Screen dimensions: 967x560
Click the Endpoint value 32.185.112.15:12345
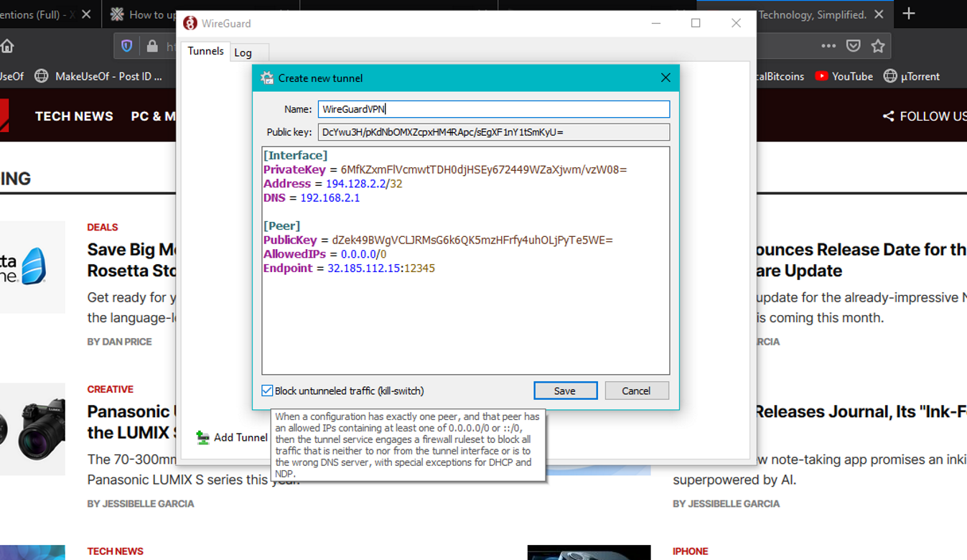pos(381,269)
